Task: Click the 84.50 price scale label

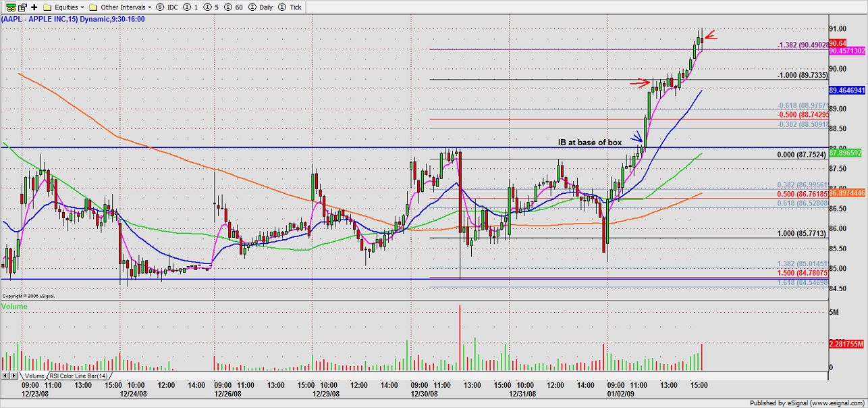Action: coord(838,289)
